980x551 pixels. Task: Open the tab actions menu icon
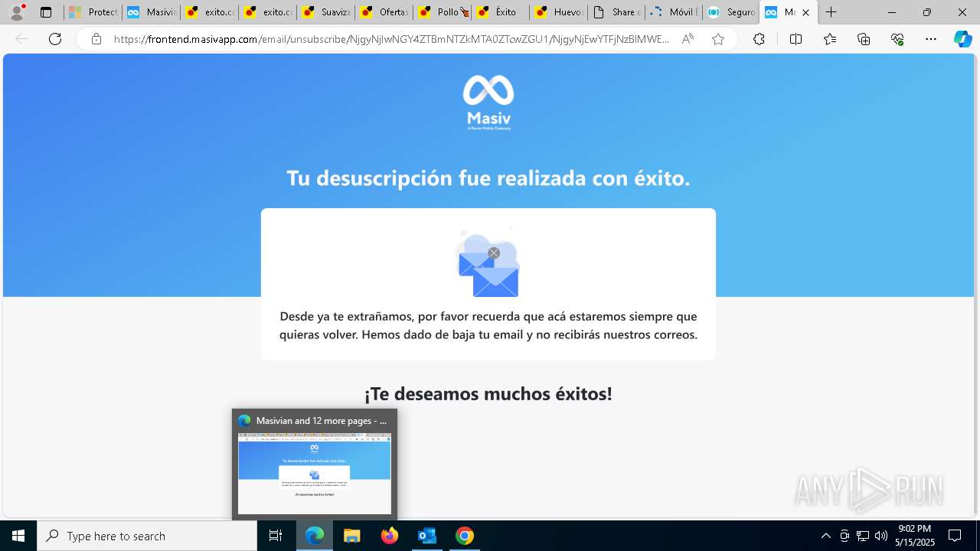[46, 12]
